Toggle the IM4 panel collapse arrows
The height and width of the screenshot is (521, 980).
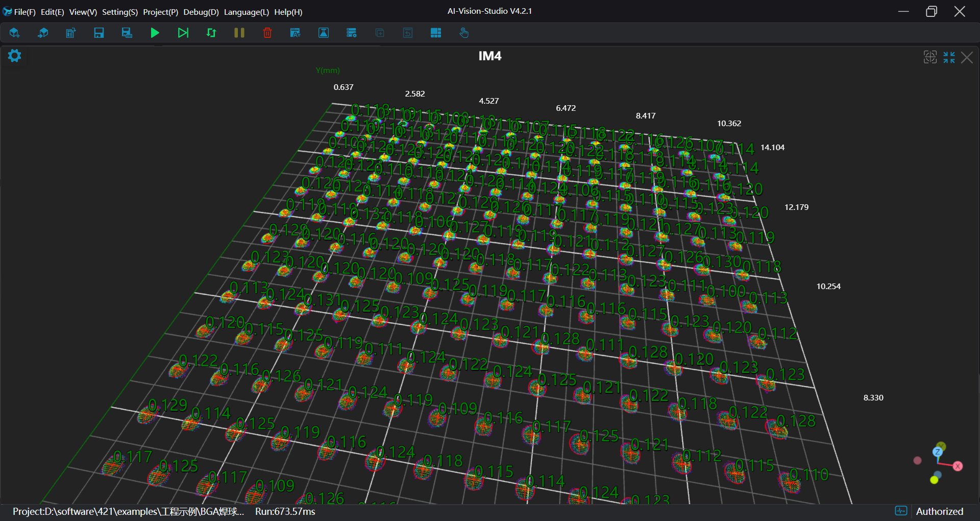(949, 57)
